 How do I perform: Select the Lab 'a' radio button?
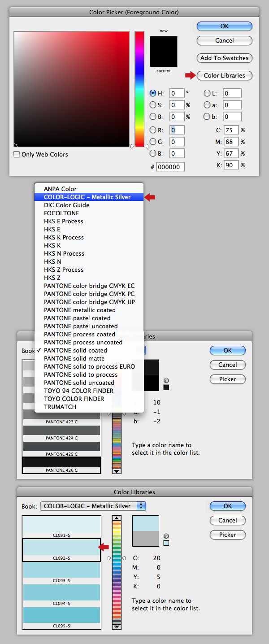pos(207,105)
